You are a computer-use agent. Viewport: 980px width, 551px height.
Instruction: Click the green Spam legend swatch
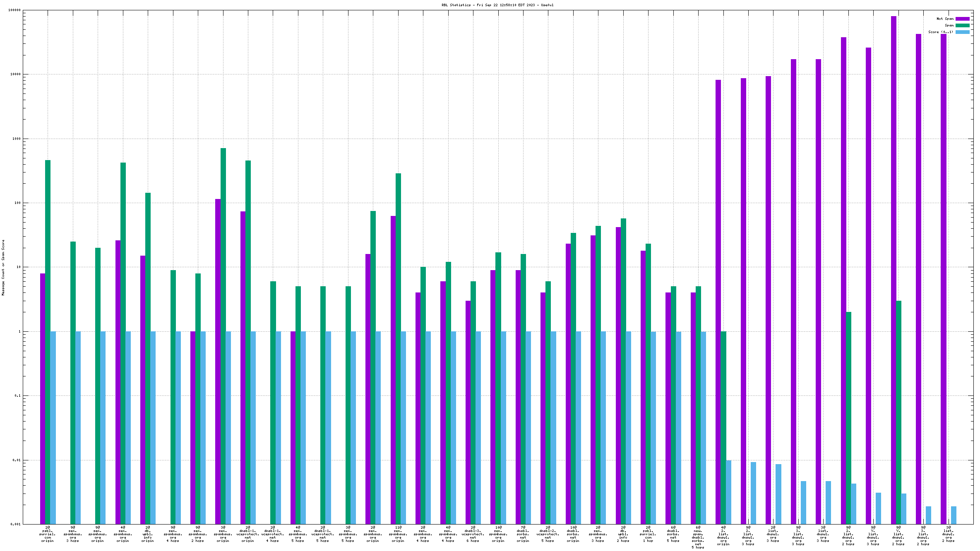coord(962,25)
